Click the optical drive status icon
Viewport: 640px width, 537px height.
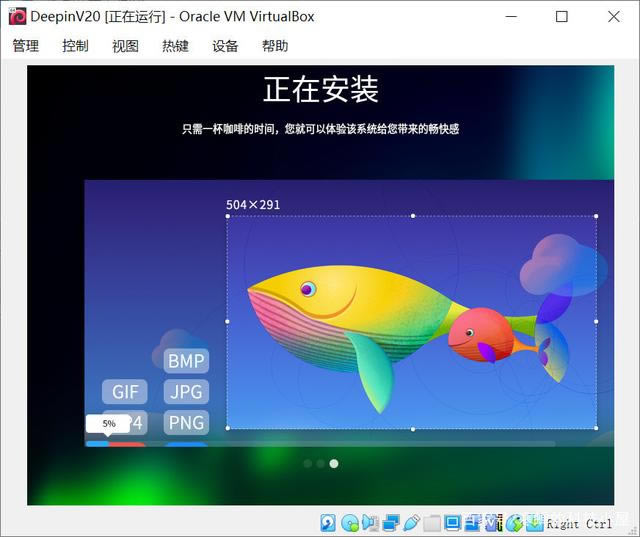[x=350, y=523]
